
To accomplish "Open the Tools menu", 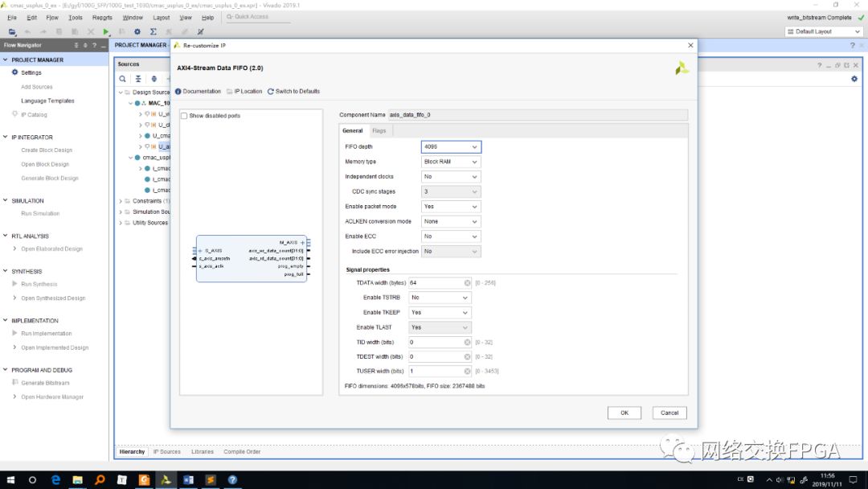I will coord(76,18).
